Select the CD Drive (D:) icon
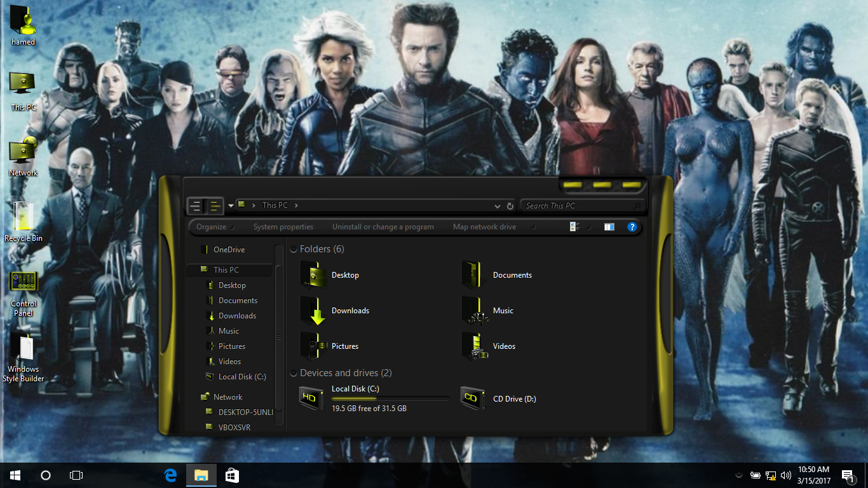This screenshot has height=488, width=868. pyautogui.click(x=473, y=398)
